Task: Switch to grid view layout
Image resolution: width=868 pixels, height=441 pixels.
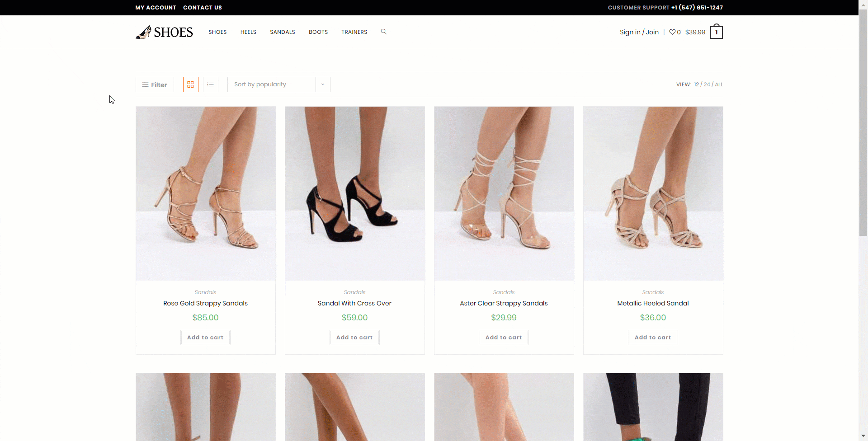Action: point(191,84)
